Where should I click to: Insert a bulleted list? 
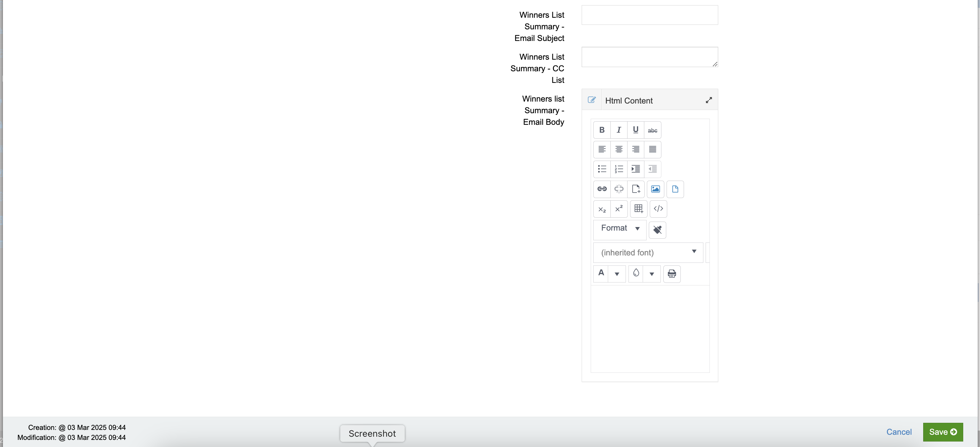coord(602,169)
